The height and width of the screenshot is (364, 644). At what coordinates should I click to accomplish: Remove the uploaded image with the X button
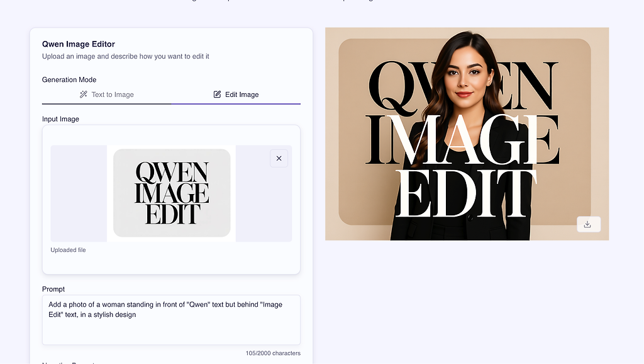point(279,158)
